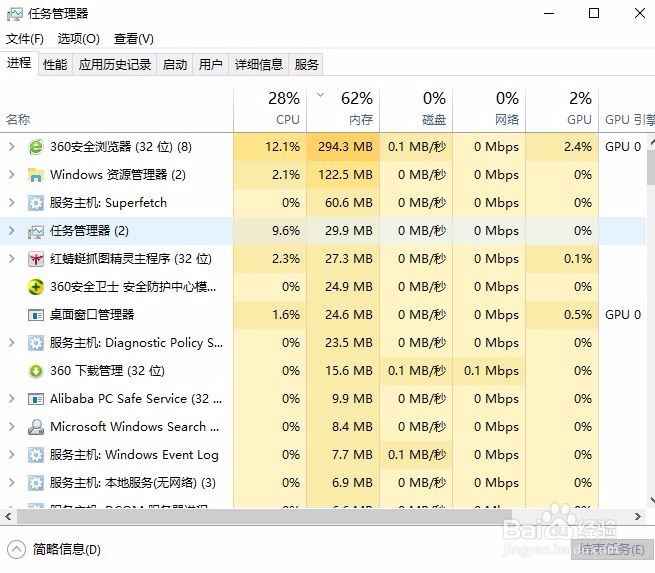Expand the 红蜻蜓抓图精灵主程序 group
The image size is (655, 573).
[x=12, y=259]
